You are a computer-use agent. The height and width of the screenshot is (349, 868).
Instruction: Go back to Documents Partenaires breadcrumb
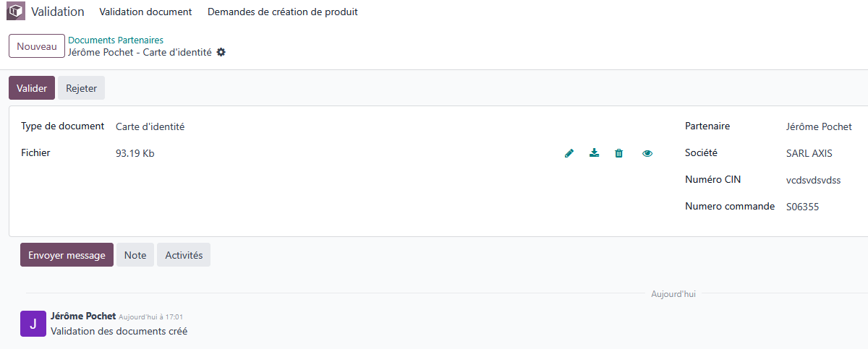pos(116,40)
